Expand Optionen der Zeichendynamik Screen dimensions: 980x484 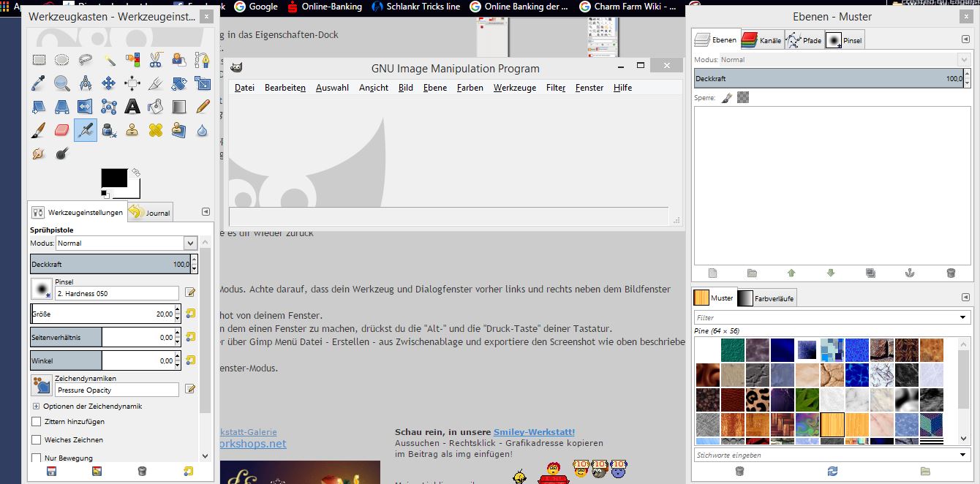[36, 406]
